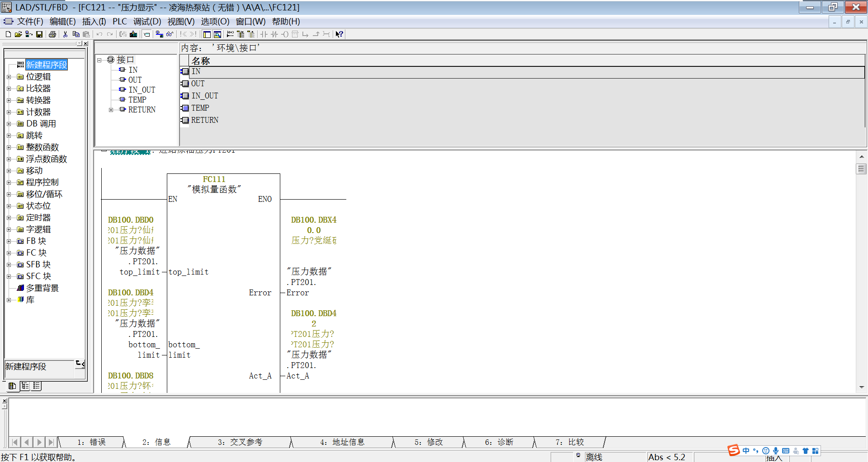Expand the FB 块 catalog folder
The image size is (868, 462).
(x=10, y=241)
